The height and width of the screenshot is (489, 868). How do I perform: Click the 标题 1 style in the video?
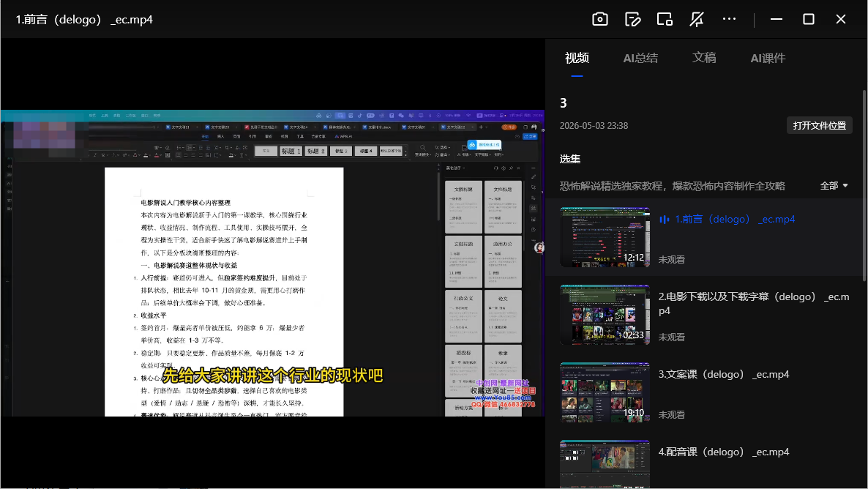pyautogui.click(x=291, y=151)
